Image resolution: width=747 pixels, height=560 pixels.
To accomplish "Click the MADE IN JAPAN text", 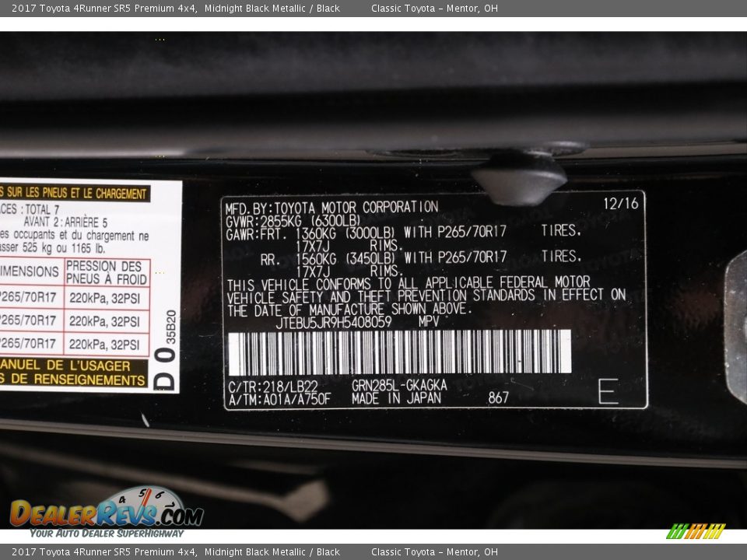I will [x=396, y=398].
